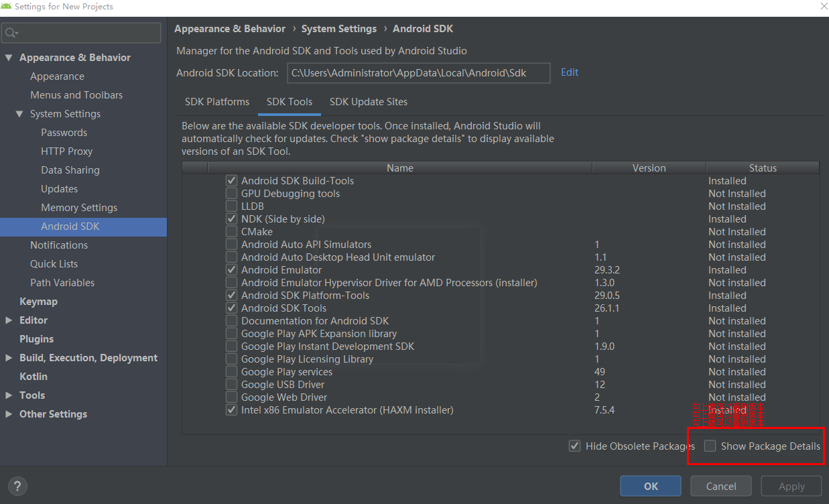The width and height of the screenshot is (829, 504).
Task: Check the Google Play services checkbox
Action: [x=231, y=372]
